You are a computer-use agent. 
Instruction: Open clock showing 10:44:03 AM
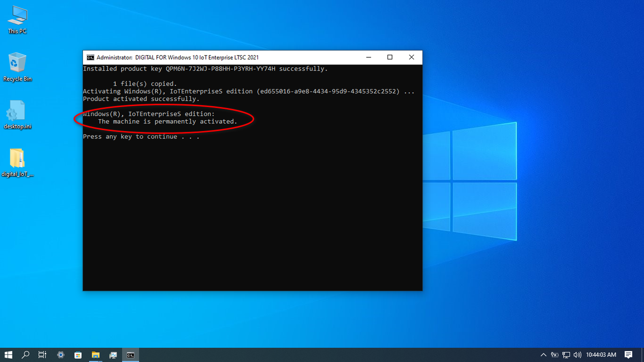(601, 355)
